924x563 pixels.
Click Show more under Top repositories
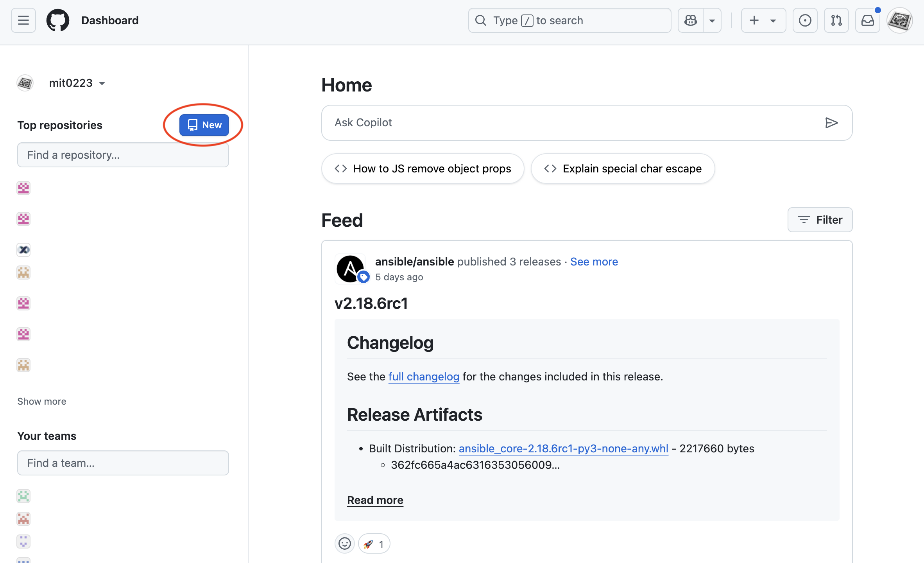point(42,402)
